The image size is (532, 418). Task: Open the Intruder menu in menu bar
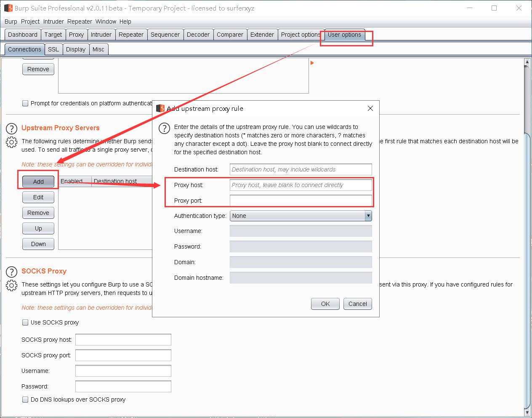tap(53, 21)
